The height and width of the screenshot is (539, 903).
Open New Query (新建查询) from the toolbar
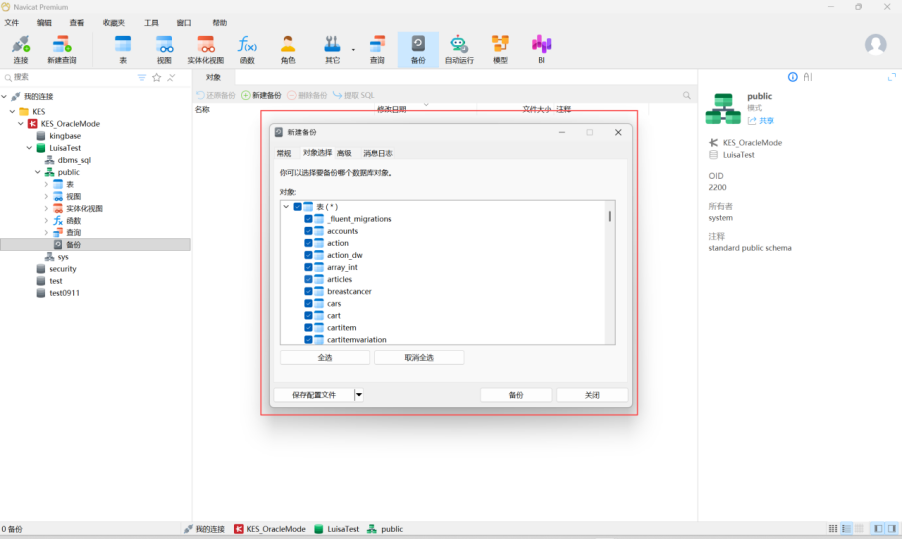61,48
